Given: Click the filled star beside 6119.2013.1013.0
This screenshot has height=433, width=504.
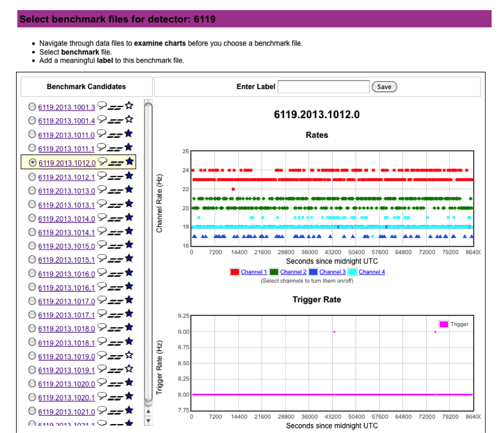Looking at the screenshot, I should coord(129,190).
